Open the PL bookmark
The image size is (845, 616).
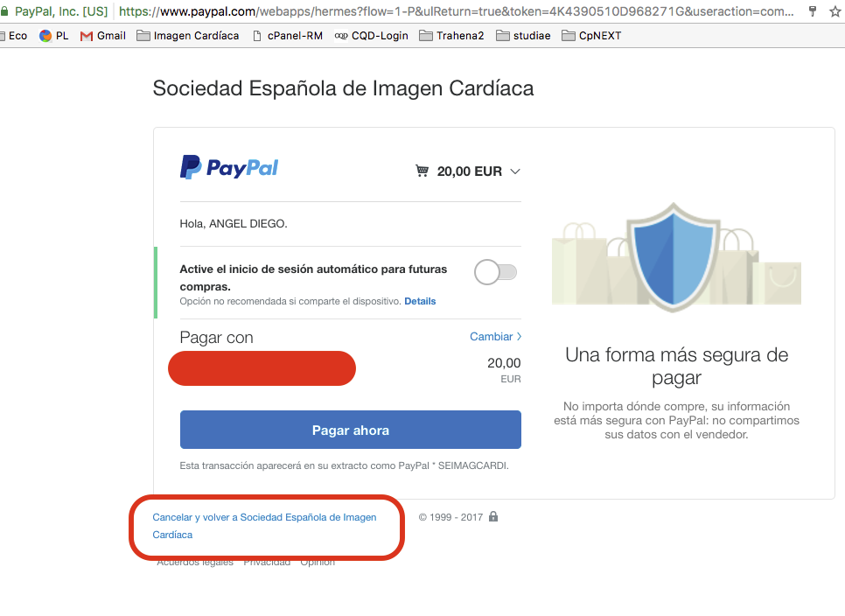pos(54,36)
